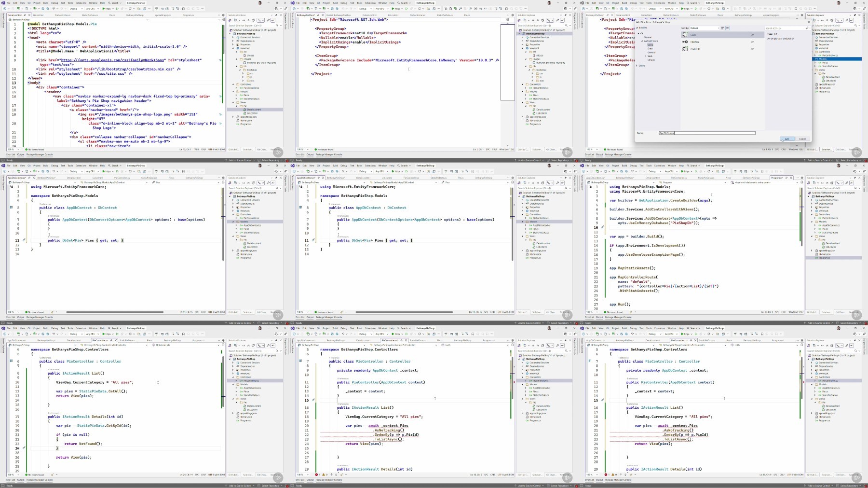Select the Interface template icon in the dialog
The height and width of the screenshot is (488, 868).
click(x=685, y=42)
